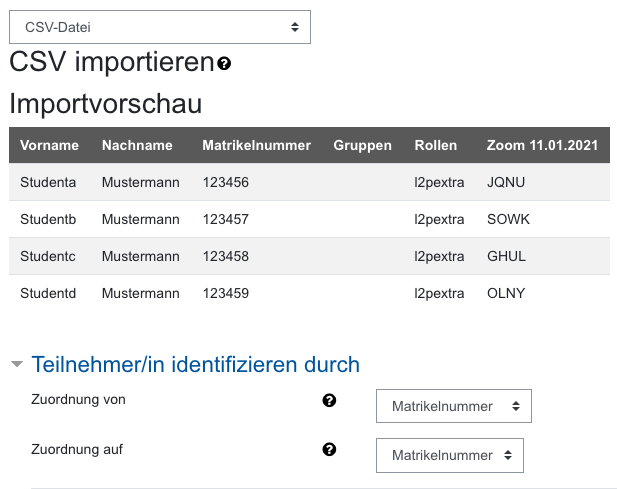Click the Zuordnung auf label

coord(77,449)
